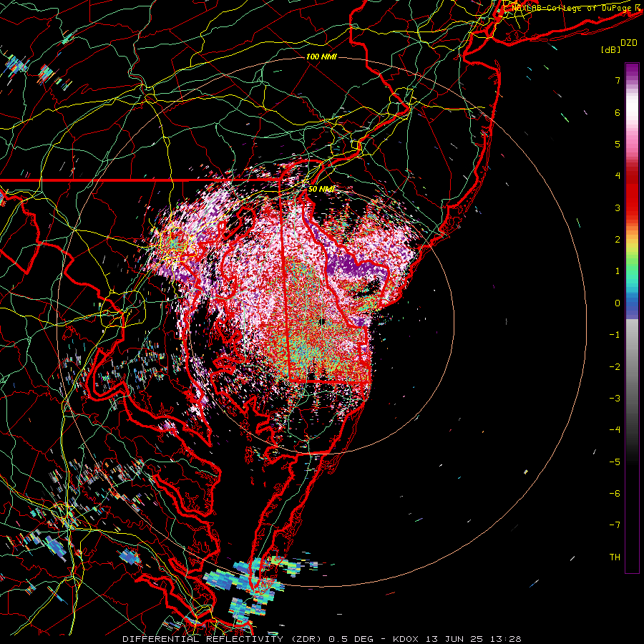
Task: Click the '7' value on the color scale
Action: [x=618, y=80]
